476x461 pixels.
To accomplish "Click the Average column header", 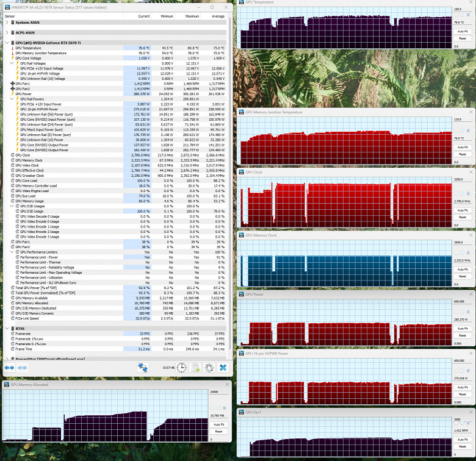I will pyautogui.click(x=218, y=16).
